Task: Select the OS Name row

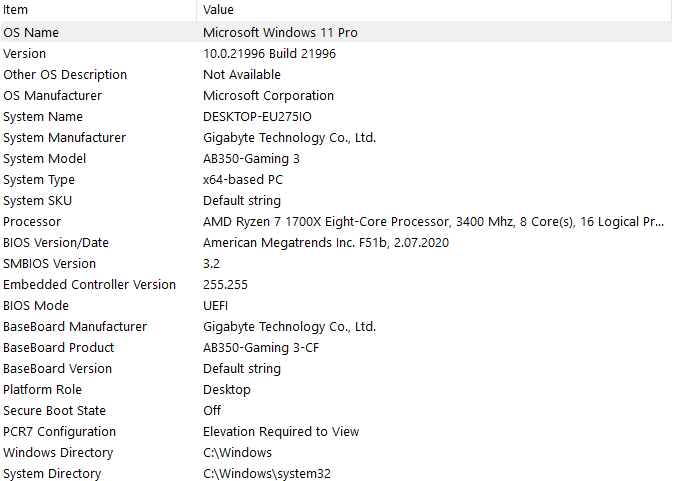Action: tap(32, 32)
